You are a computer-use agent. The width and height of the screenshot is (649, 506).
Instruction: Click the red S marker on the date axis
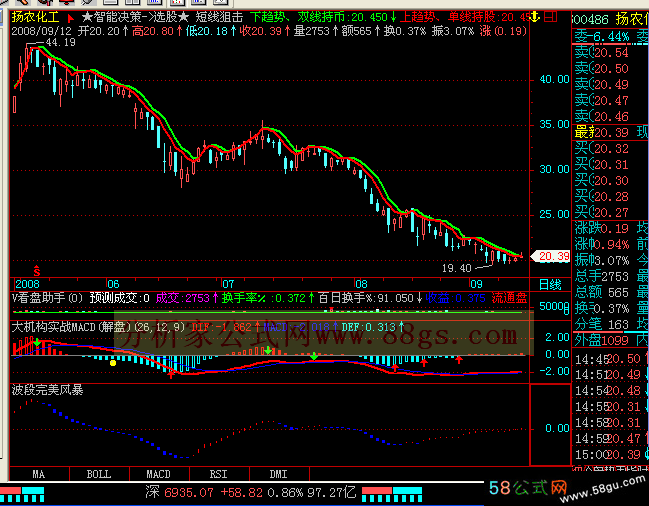point(37,271)
